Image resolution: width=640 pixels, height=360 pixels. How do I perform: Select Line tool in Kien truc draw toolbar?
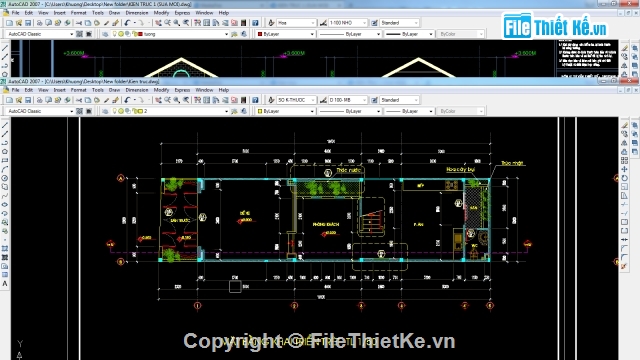[5, 125]
